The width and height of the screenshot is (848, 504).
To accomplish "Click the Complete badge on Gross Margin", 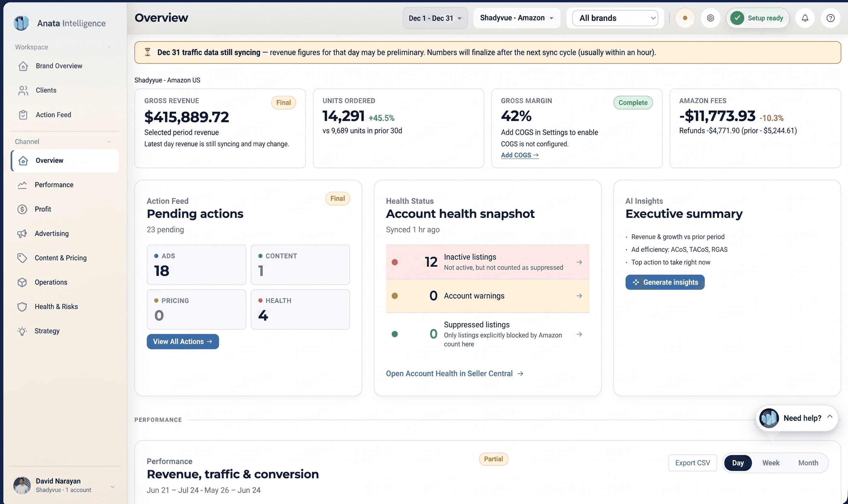I will point(633,103).
